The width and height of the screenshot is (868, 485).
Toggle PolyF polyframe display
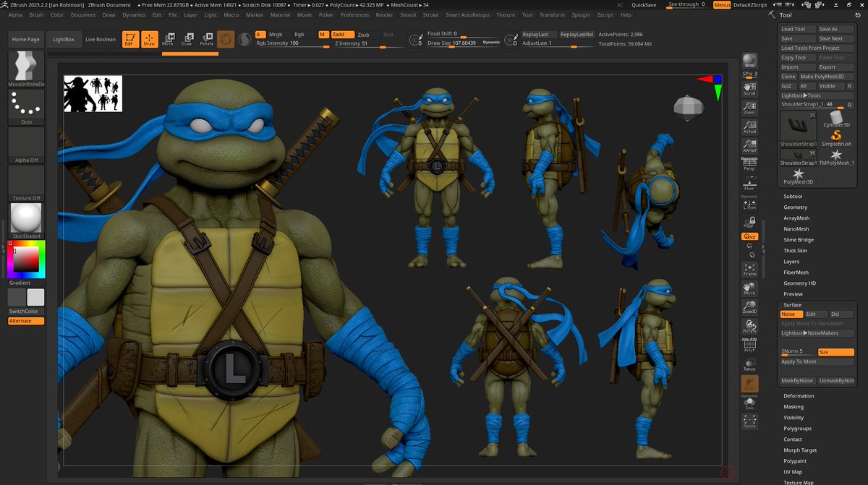click(x=749, y=345)
